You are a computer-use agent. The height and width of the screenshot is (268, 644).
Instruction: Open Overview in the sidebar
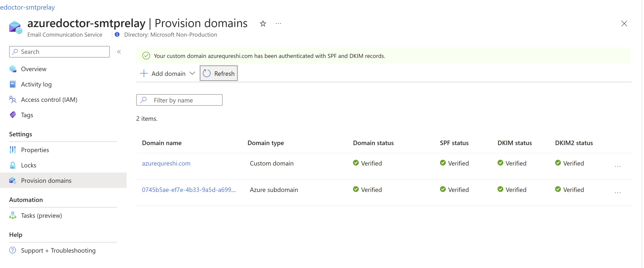point(33,69)
